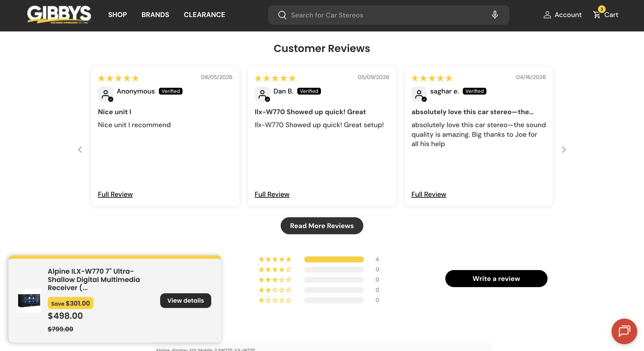Click review date 05/09/2026
The image size is (644, 351).
373,77
